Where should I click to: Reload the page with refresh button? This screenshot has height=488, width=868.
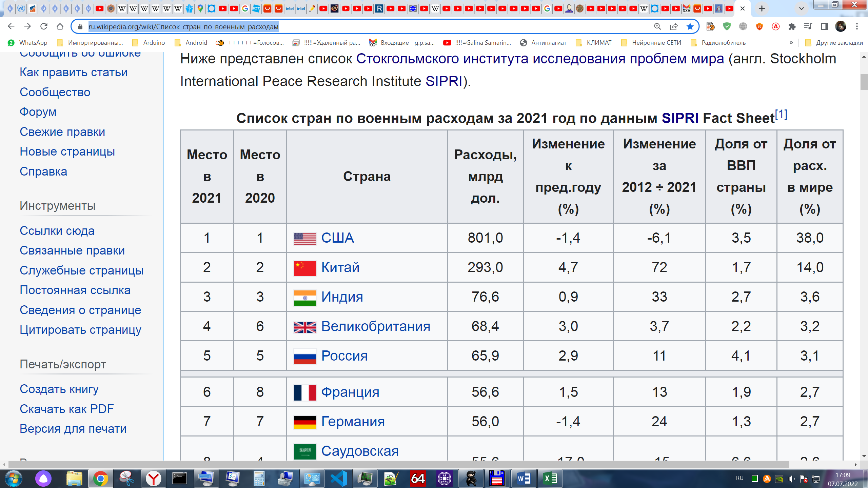coord(44,26)
